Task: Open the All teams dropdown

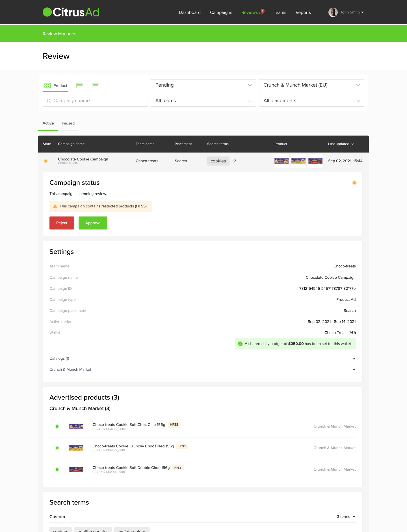Action: (203, 101)
